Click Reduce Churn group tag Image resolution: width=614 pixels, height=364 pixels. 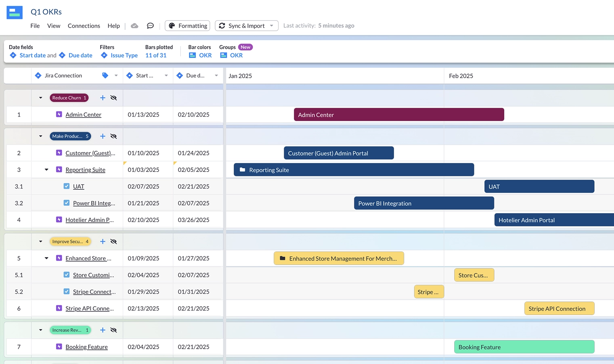click(69, 98)
